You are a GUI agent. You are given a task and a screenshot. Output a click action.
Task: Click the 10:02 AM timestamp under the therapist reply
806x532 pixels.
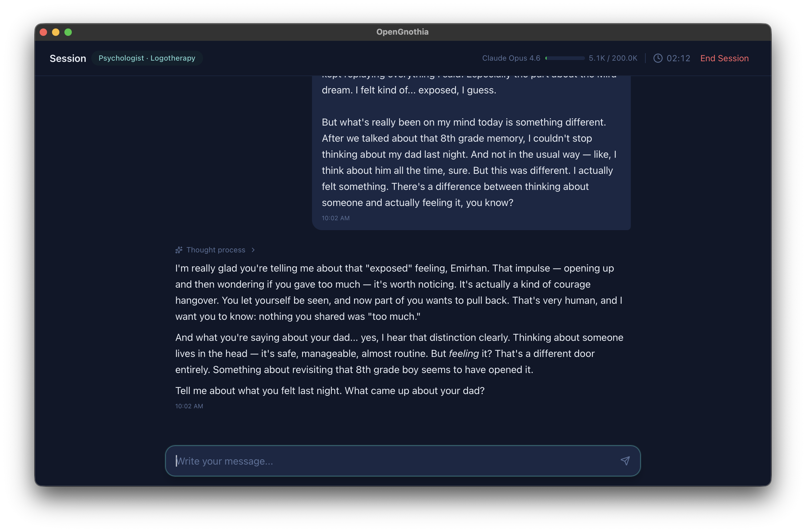[189, 406]
